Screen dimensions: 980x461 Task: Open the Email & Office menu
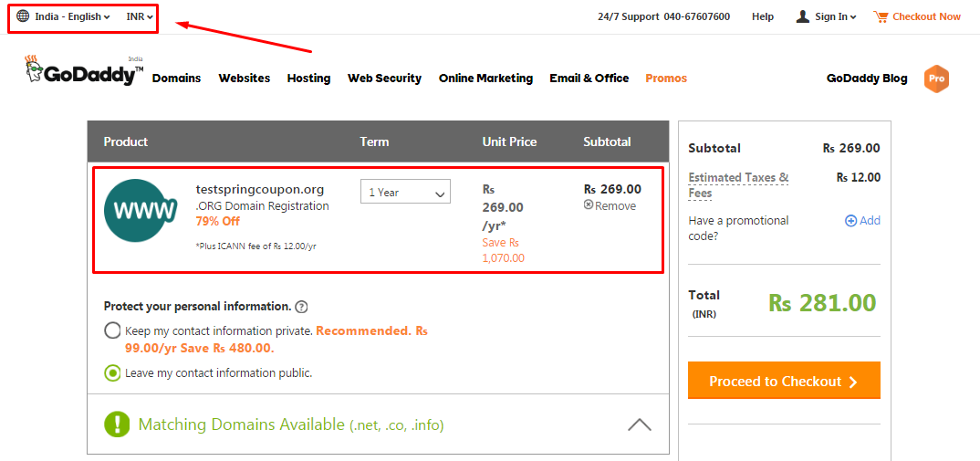589,79
